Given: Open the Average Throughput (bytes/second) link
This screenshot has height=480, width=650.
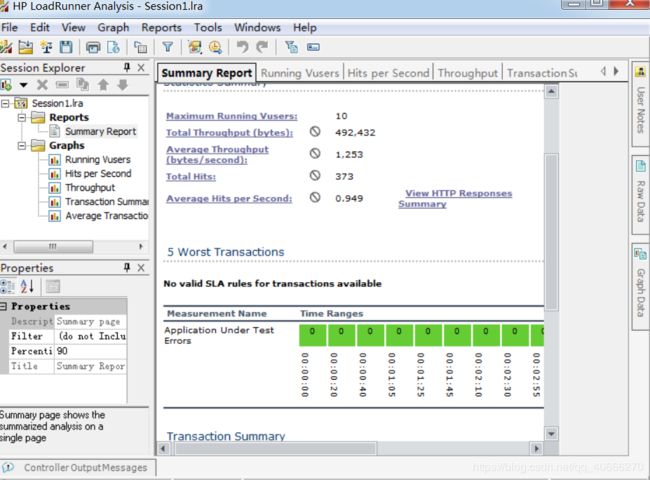Looking at the screenshot, I should click(217, 155).
